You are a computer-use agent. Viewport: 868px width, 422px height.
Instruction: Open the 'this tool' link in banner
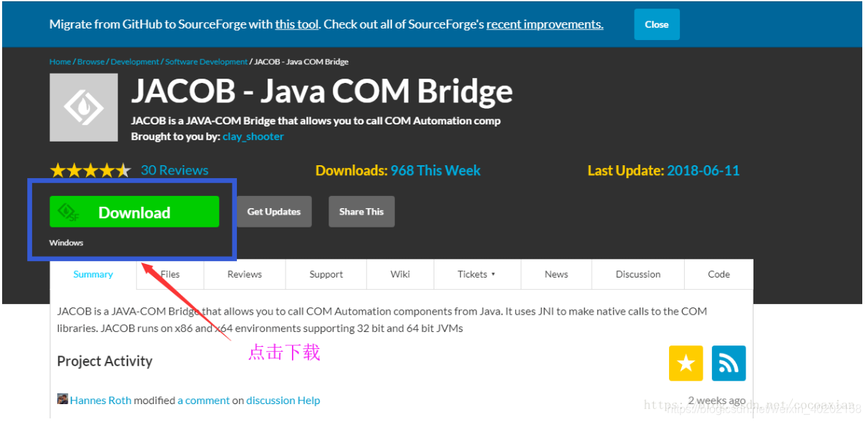point(297,24)
